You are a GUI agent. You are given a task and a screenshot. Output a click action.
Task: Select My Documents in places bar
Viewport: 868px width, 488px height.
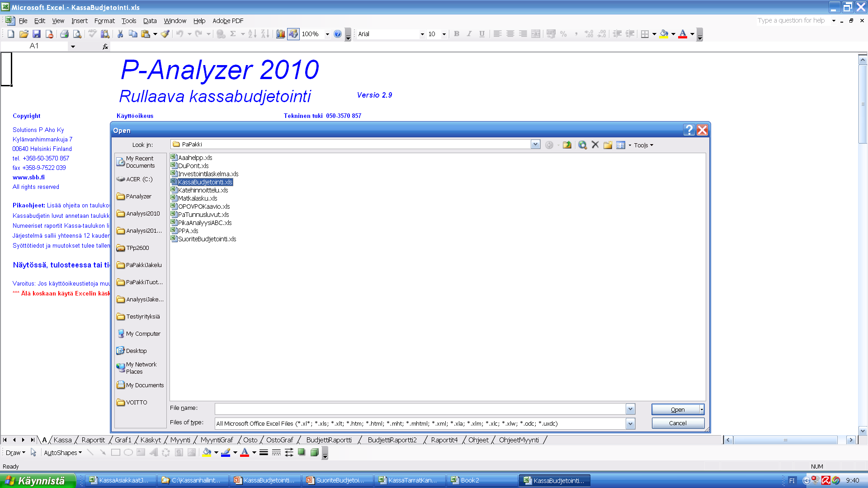[x=141, y=385]
